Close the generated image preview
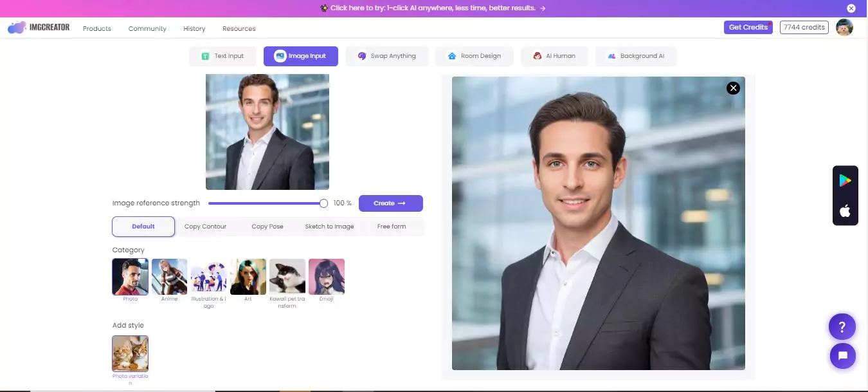The image size is (868, 392). tap(733, 88)
